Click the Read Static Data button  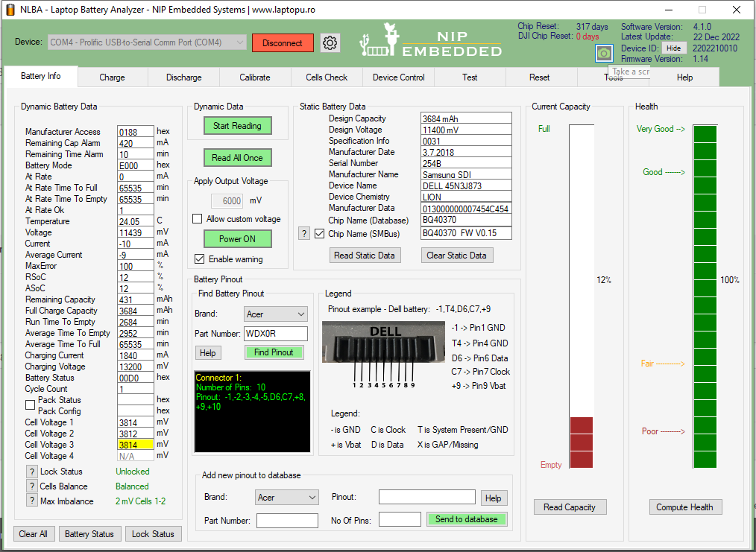coord(365,256)
